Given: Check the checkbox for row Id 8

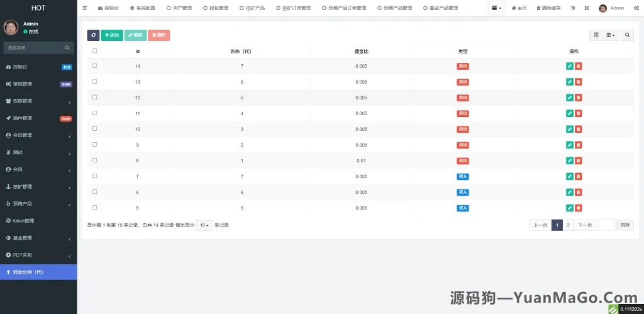Looking at the screenshot, I should pos(95,160).
